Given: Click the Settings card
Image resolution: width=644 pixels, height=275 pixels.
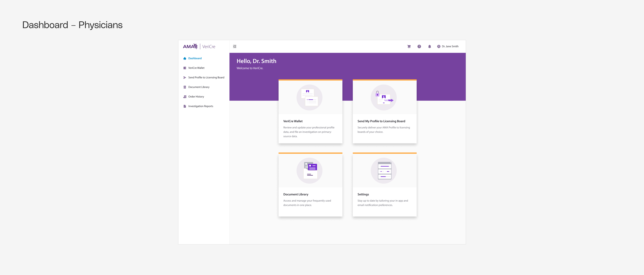Looking at the screenshot, I should point(384,185).
